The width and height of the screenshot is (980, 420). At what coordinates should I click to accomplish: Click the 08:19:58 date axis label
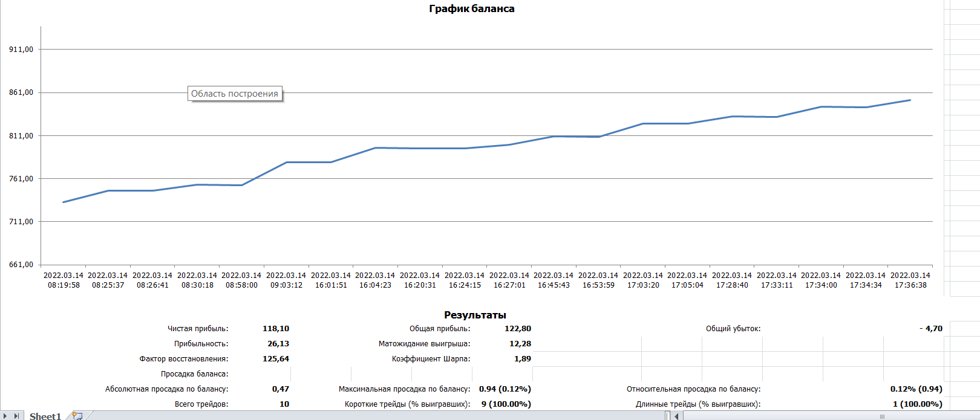tap(64, 280)
